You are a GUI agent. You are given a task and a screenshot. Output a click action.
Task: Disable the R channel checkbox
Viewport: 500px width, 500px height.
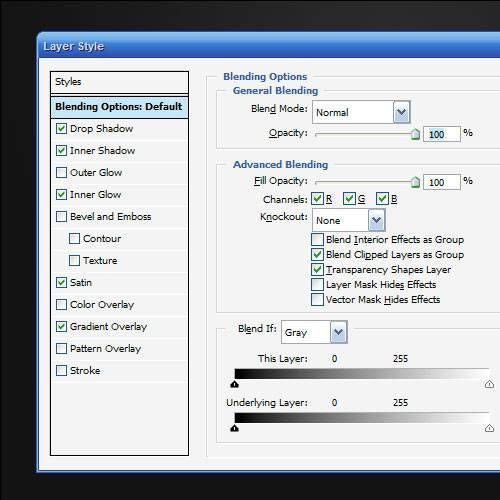317,199
